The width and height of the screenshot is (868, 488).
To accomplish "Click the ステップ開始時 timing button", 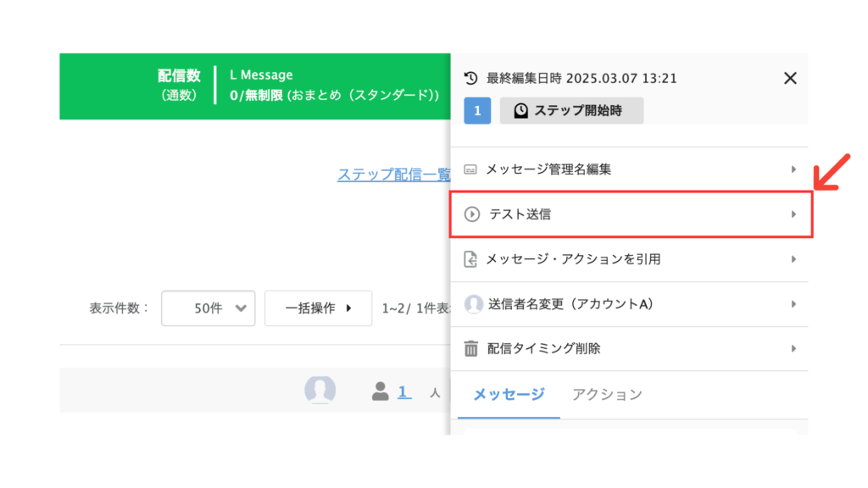I will [x=571, y=111].
